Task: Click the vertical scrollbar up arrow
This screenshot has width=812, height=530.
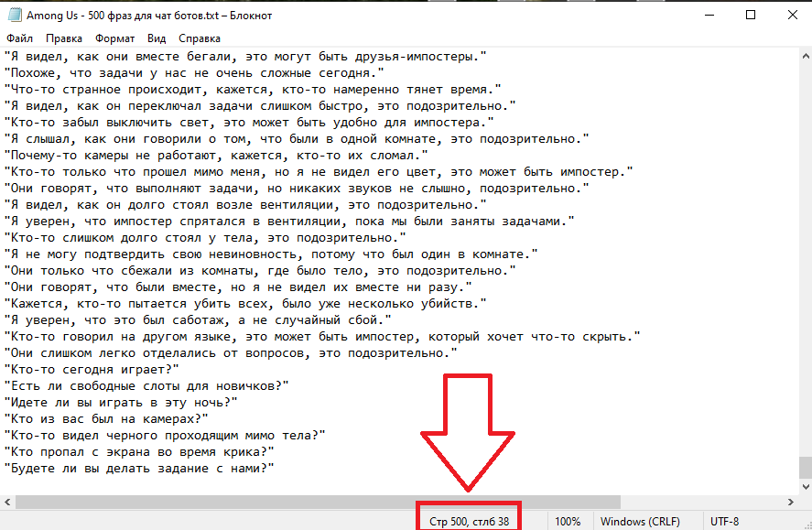Action: click(806, 56)
